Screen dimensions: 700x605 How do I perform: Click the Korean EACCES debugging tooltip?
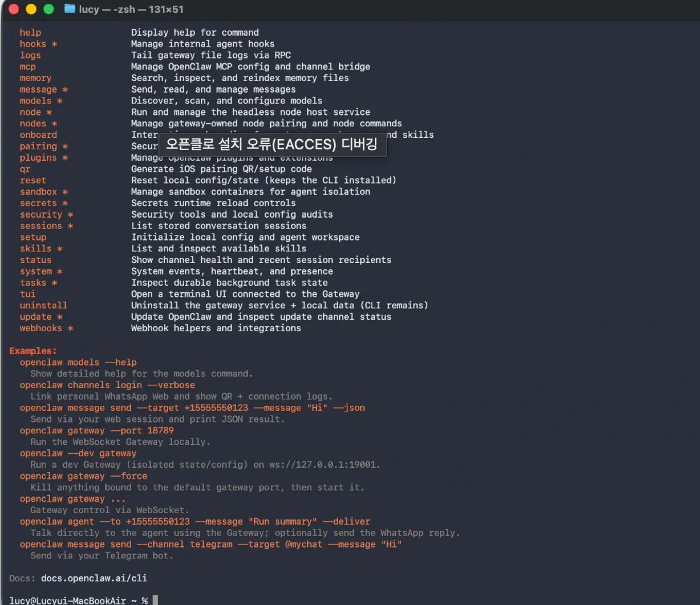(x=271, y=144)
